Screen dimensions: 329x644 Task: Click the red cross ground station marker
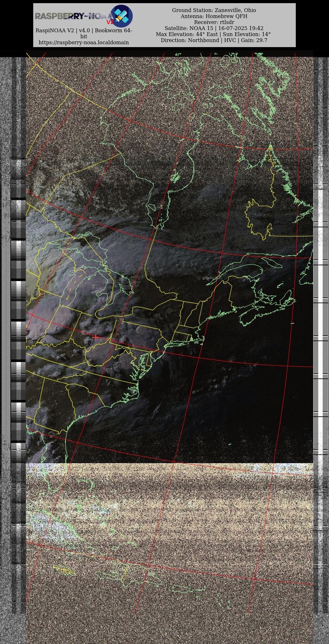pos(96,337)
